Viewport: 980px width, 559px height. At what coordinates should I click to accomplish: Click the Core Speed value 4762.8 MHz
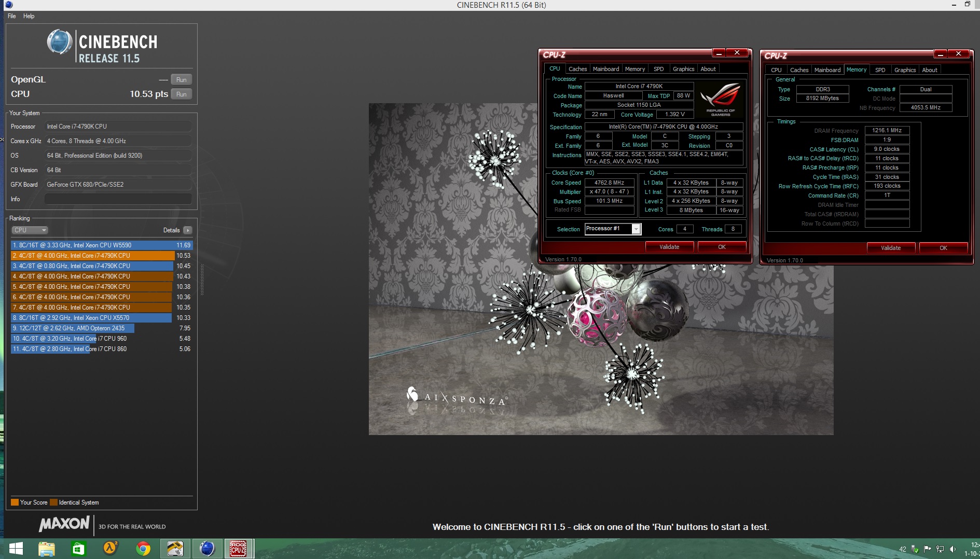610,183
